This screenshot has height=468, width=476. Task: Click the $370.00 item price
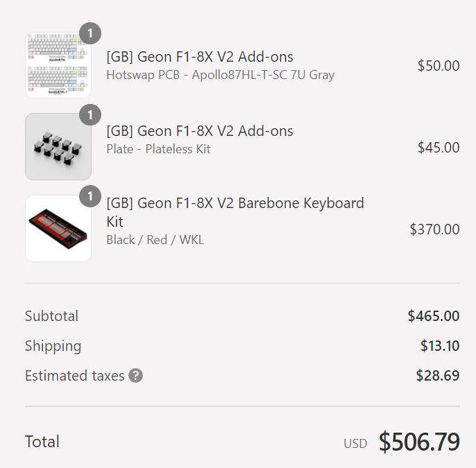[x=434, y=229]
